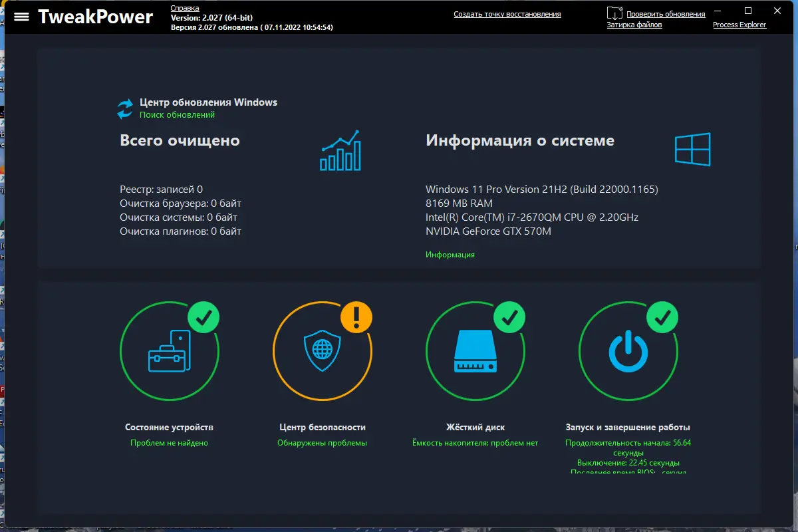798x532 pixels.
Task: Open the green Информация link
Action: coord(450,255)
